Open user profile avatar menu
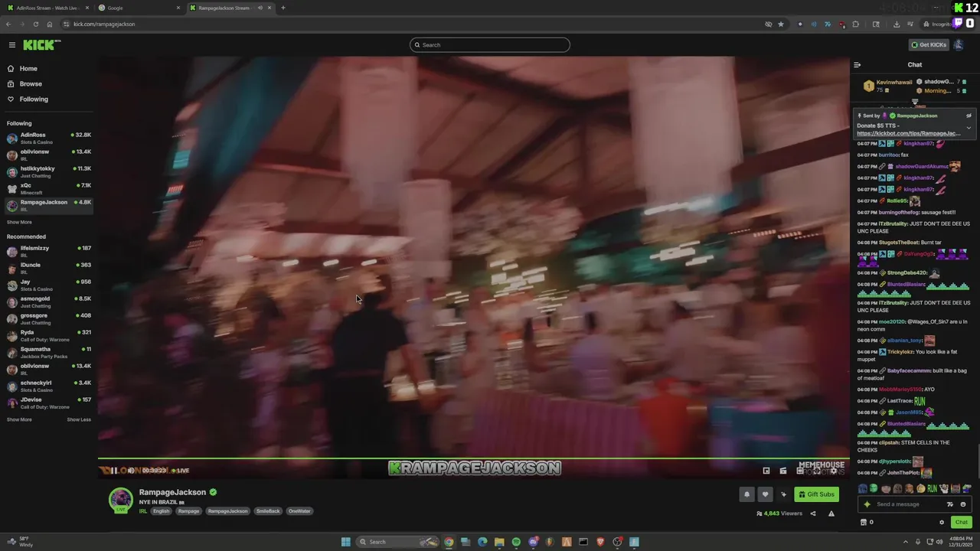This screenshot has width=980, height=551. [959, 45]
